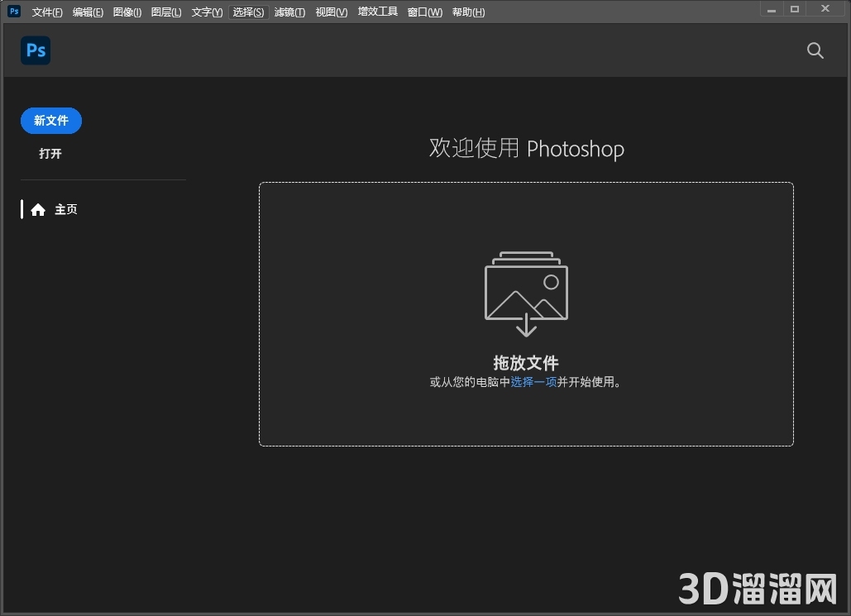This screenshot has width=851, height=616.
Task: Open the 帮助 (Help) menu
Action: pos(468,12)
